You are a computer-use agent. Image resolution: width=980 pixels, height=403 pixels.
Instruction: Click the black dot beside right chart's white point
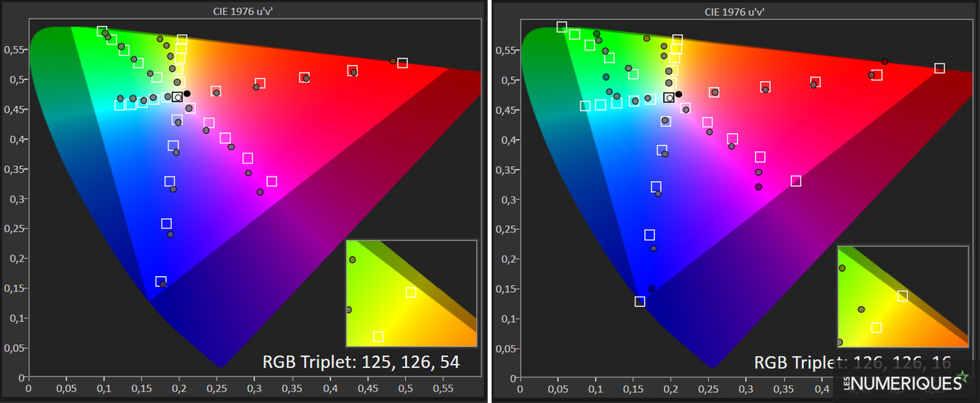pyautogui.click(x=678, y=94)
